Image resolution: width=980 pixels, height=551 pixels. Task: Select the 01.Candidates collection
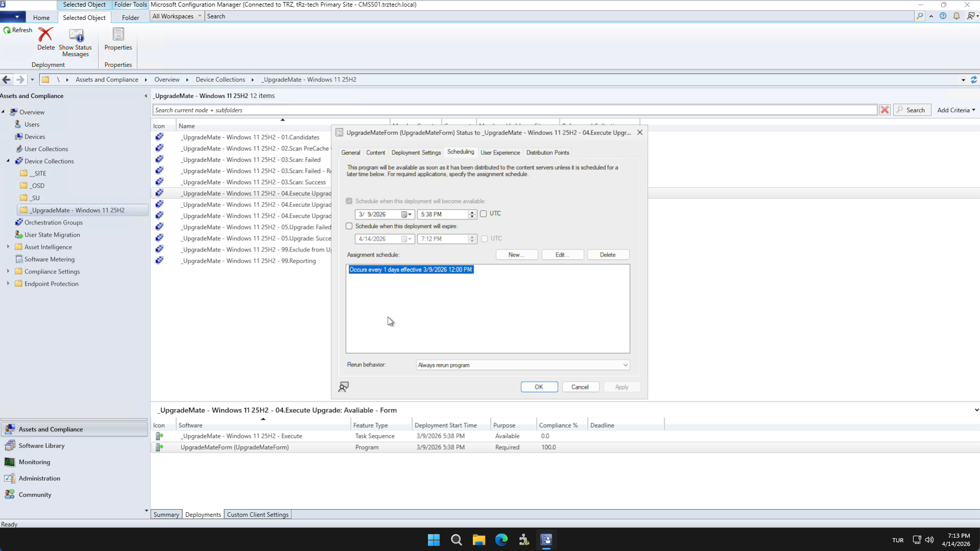point(250,137)
